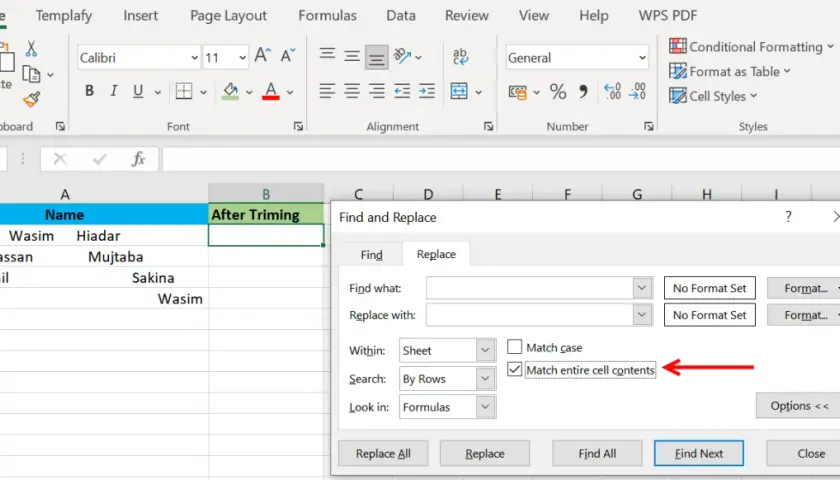Image resolution: width=840 pixels, height=480 pixels.
Task: Switch to Find tab in dialog
Action: (x=372, y=254)
